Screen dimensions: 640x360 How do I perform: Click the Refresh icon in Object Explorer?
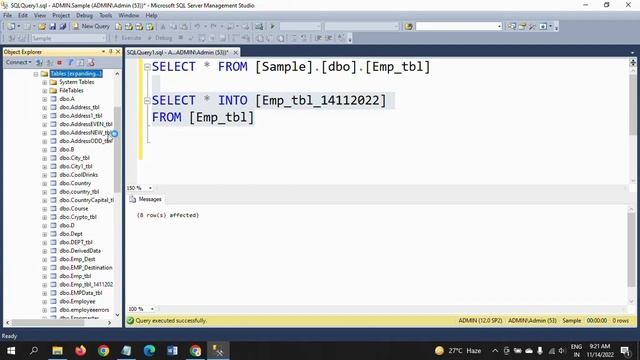[x=81, y=62]
